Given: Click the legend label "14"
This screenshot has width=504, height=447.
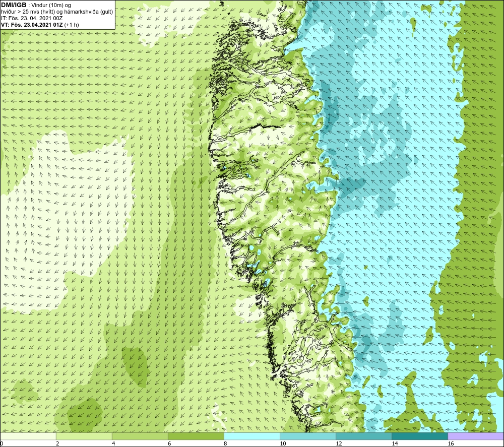Looking at the screenshot, I should pyautogui.click(x=395, y=444).
